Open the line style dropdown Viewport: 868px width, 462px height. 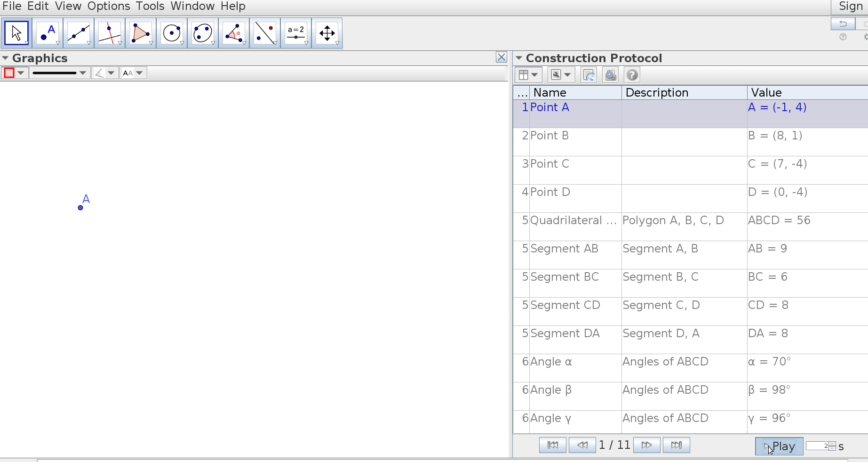click(60, 73)
